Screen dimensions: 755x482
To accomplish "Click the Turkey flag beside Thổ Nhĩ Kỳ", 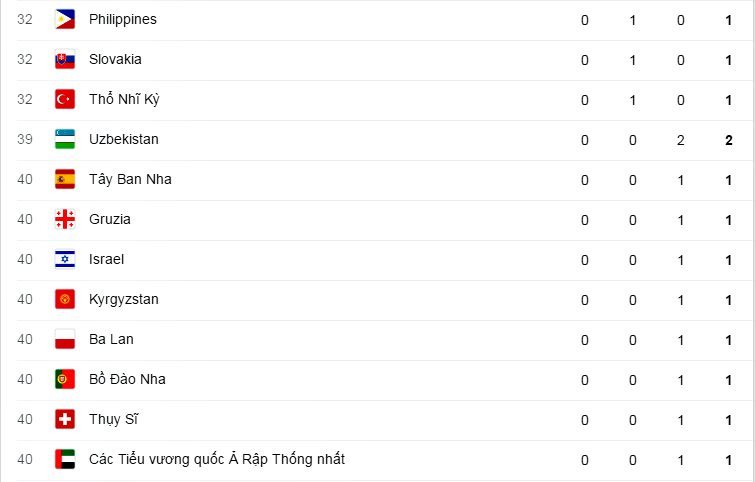I will [65, 99].
